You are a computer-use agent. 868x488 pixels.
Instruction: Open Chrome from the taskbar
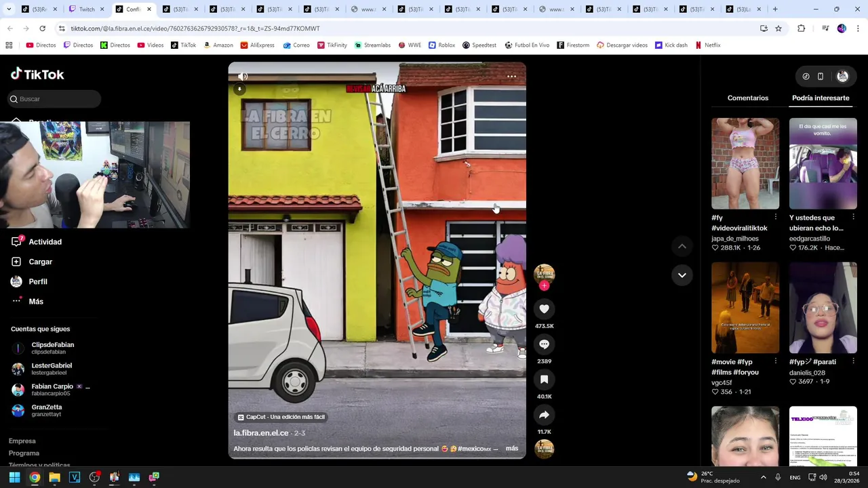click(x=35, y=477)
